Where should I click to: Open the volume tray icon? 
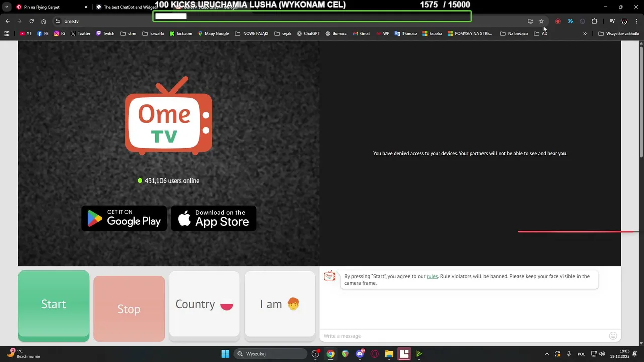602,354
